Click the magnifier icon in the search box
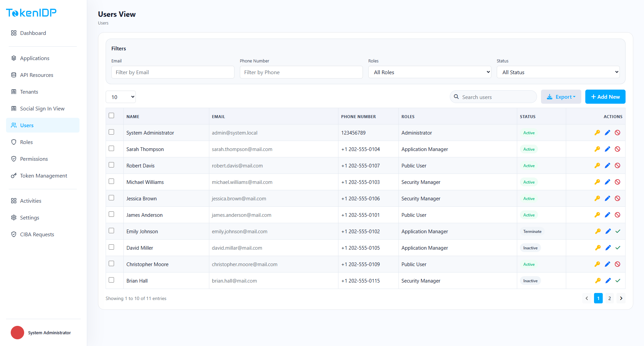Screen dimensions: 644x346 (x=456, y=97)
